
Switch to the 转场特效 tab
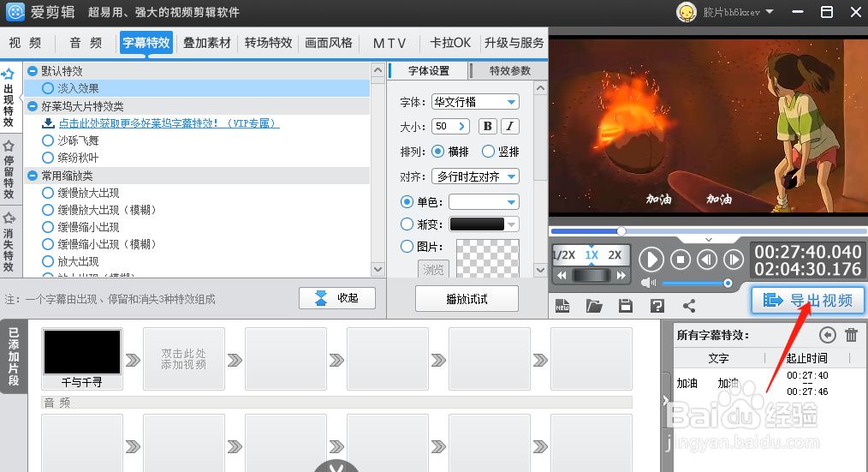click(269, 43)
